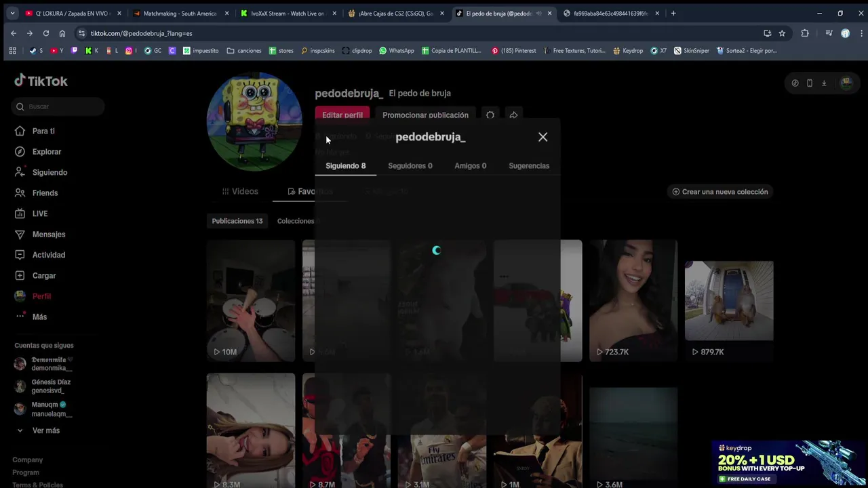Switch to the Sugerencias tab
868x488 pixels.
(529, 165)
